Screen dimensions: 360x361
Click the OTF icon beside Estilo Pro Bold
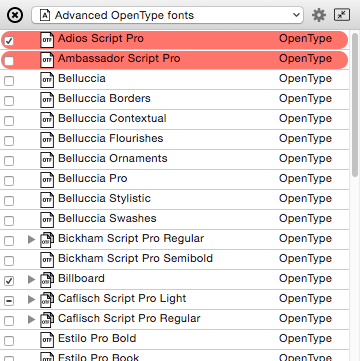tap(47, 340)
